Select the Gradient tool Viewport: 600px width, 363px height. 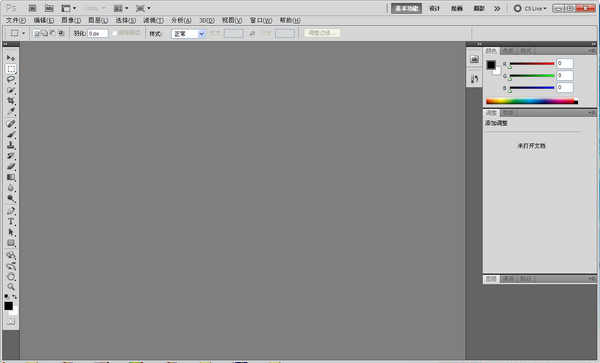pos(11,177)
